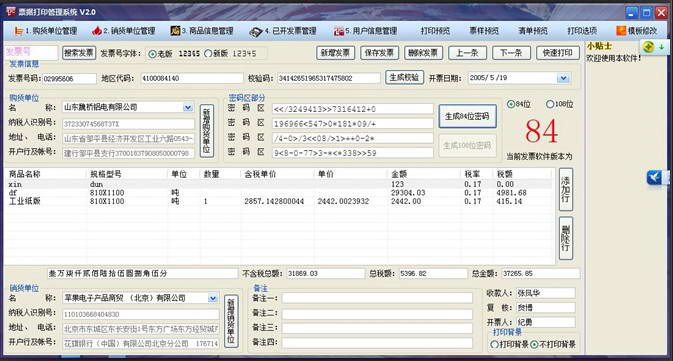Open 打印选项 menu item
673x361 pixels.
click(x=582, y=31)
